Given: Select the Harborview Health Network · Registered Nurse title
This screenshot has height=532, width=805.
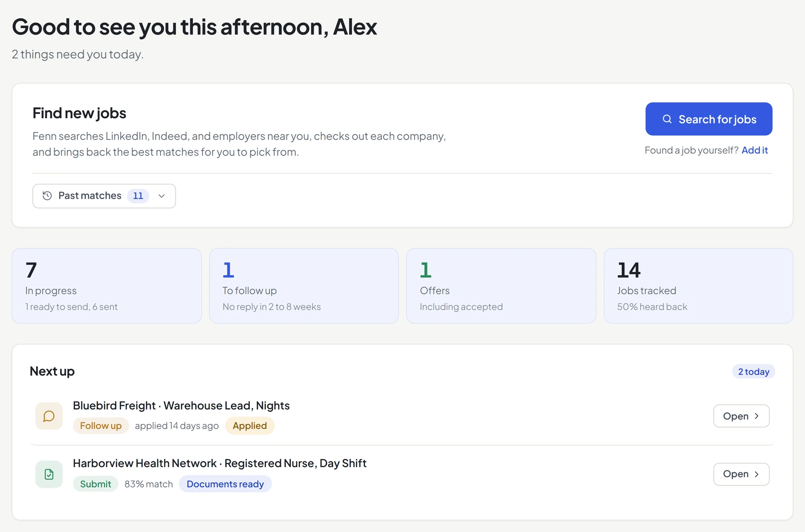Looking at the screenshot, I should 220,463.
